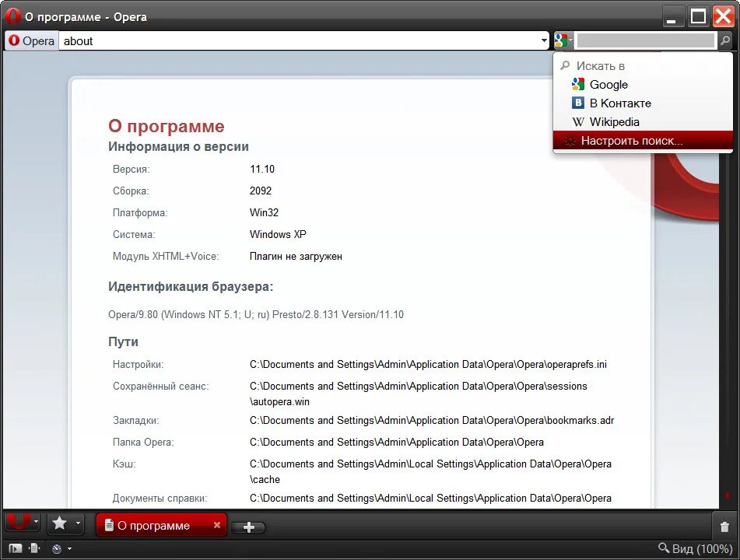Open a new tab with plus button
The width and height of the screenshot is (740, 560).
click(248, 527)
